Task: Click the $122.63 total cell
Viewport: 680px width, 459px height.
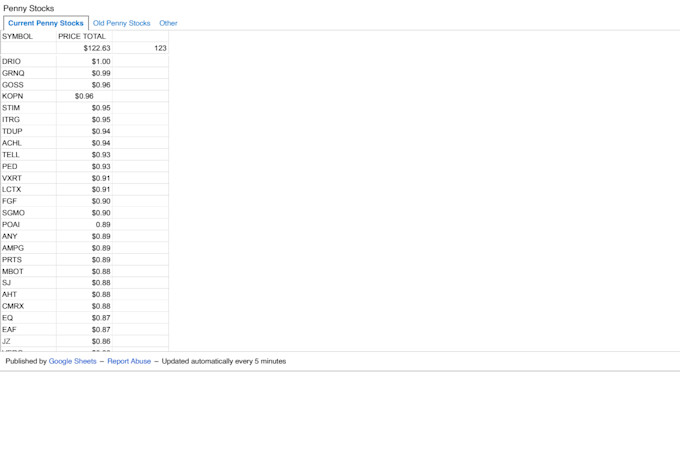Action: click(84, 48)
